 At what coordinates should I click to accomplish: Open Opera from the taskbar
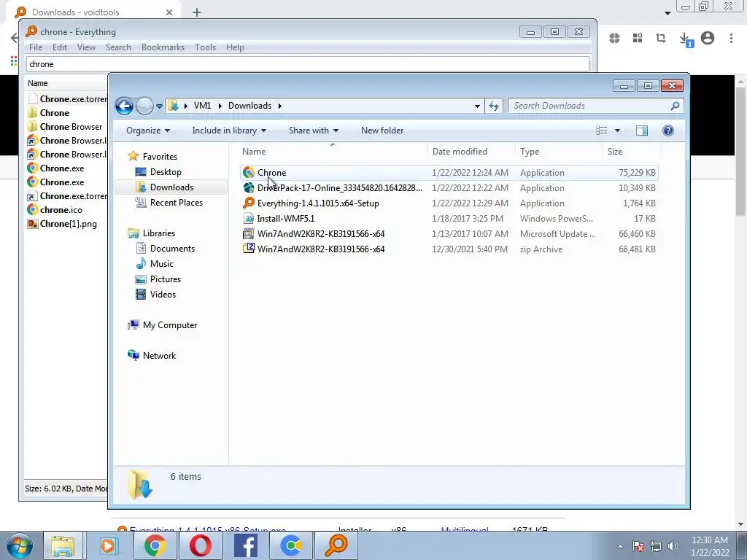click(x=201, y=545)
